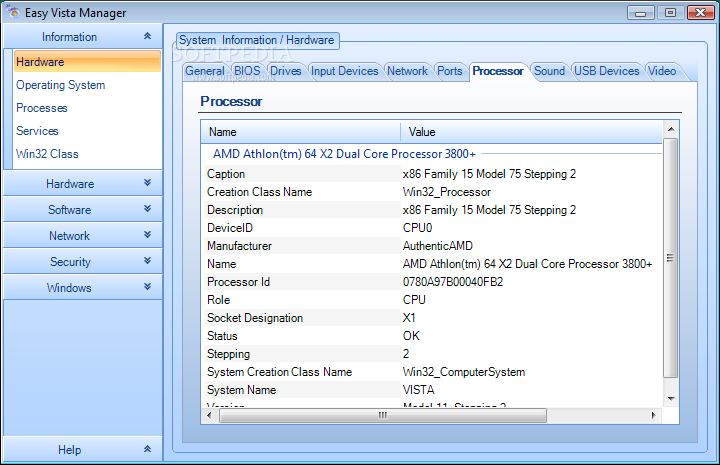
Task: Click the VISTA value
Action: [418, 390]
